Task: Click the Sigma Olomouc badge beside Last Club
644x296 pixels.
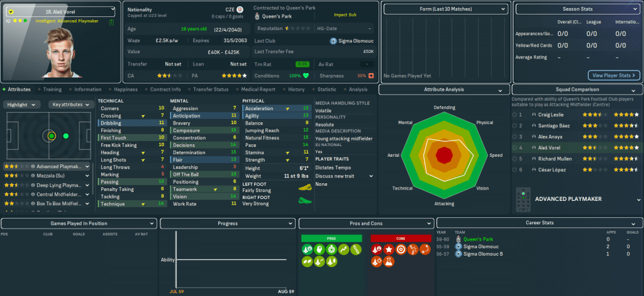Action: (x=333, y=41)
